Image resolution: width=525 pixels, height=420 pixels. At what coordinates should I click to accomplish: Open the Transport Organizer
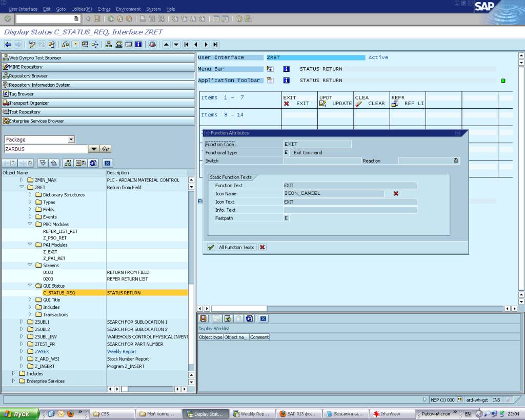point(98,103)
